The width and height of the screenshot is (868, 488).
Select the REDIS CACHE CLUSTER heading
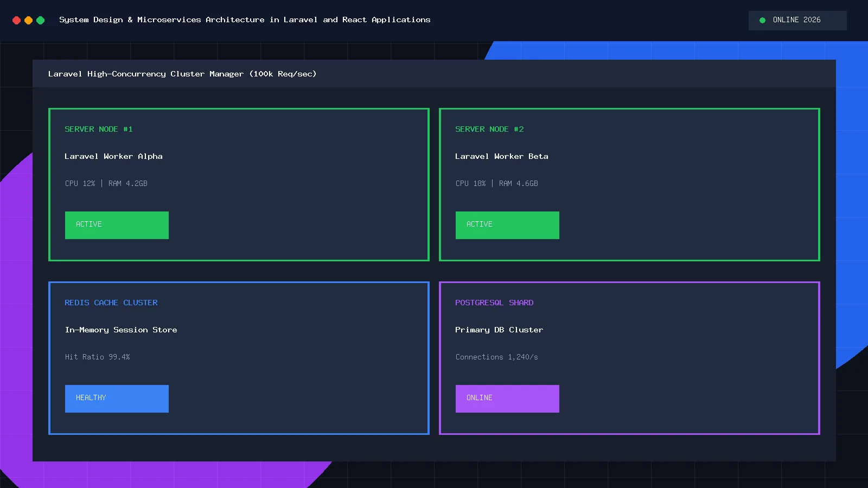click(x=111, y=303)
